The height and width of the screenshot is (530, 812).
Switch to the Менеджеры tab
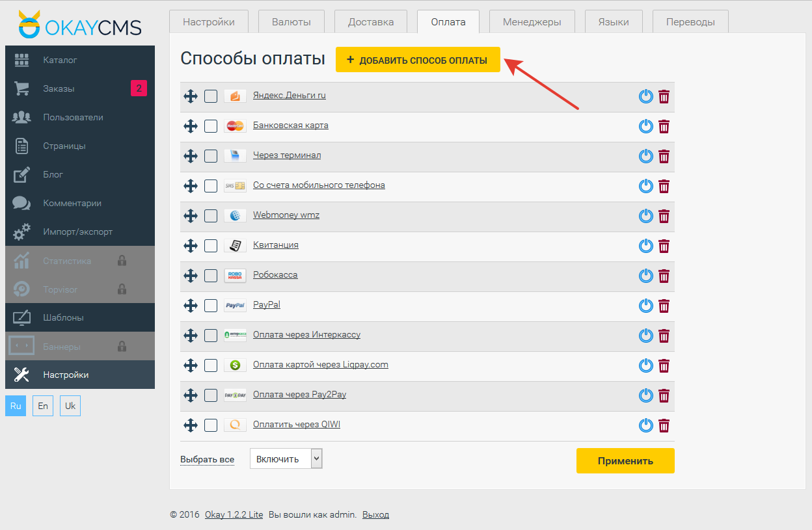532,21
